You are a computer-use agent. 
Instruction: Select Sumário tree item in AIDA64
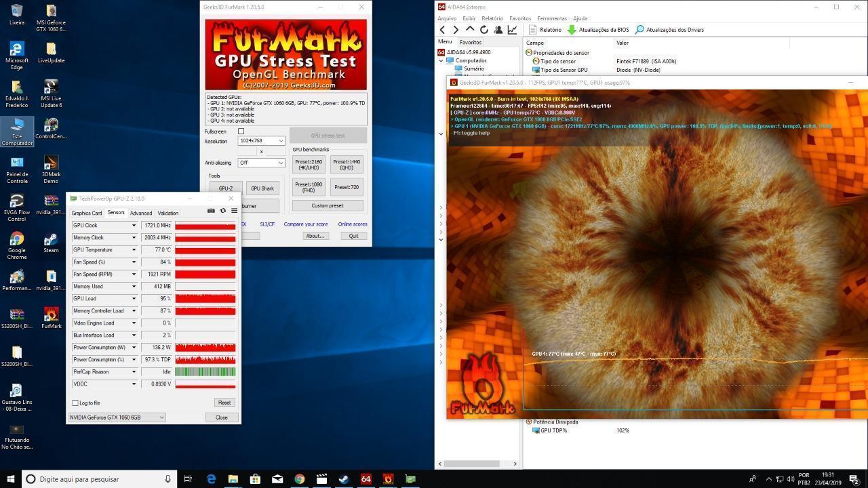(x=474, y=68)
